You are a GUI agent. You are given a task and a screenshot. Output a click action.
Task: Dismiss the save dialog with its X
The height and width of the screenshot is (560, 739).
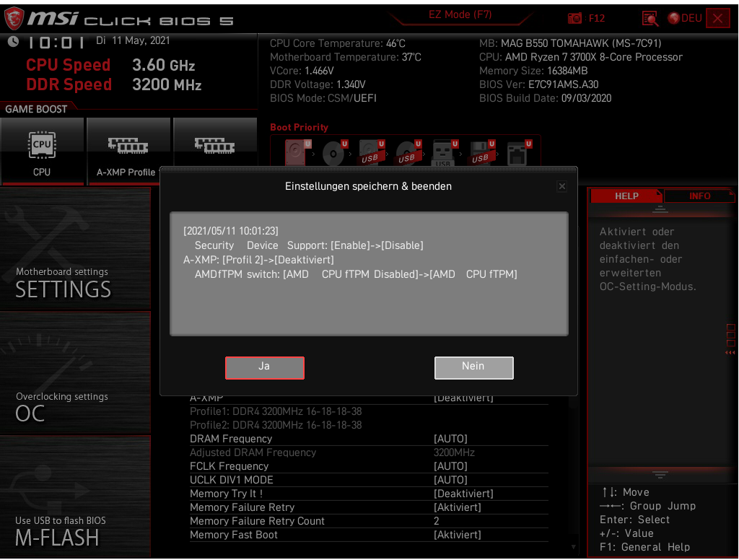561,186
